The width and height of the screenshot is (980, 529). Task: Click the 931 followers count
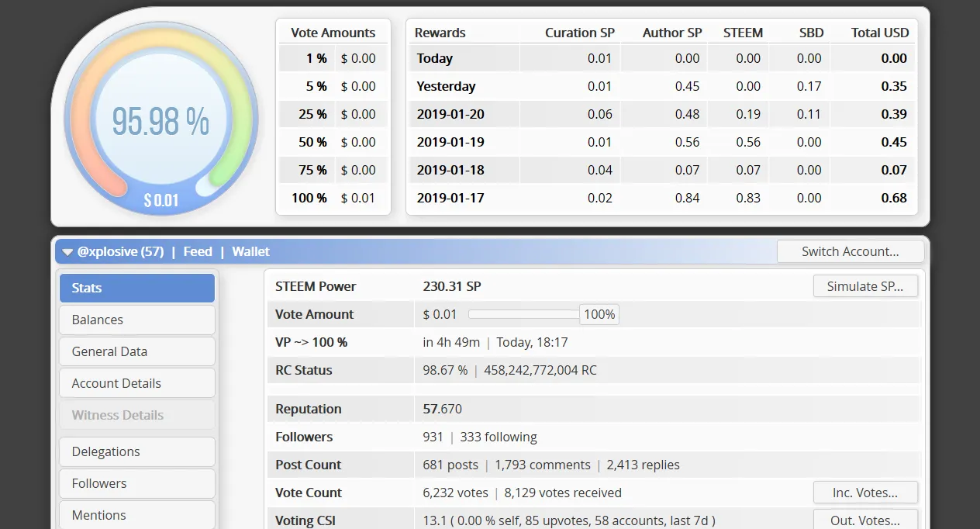click(433, 437)
